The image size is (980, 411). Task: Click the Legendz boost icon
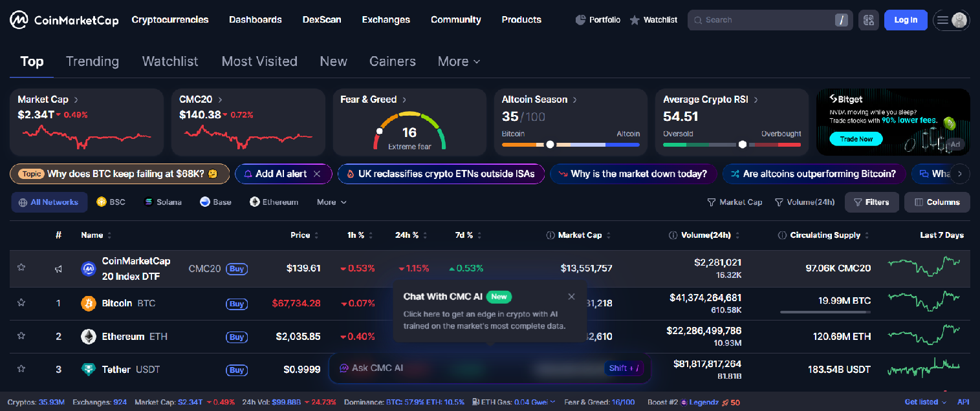683,402
